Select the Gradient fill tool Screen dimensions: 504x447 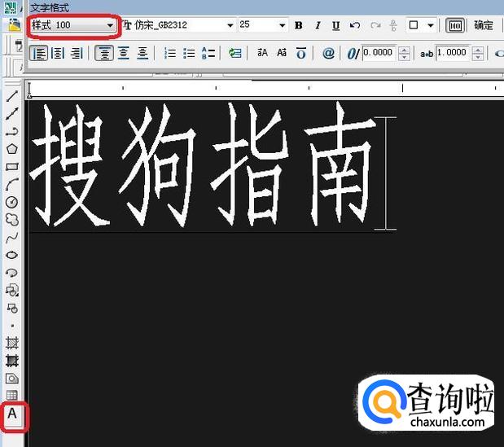pyautogui.click(x=12, y=361)
